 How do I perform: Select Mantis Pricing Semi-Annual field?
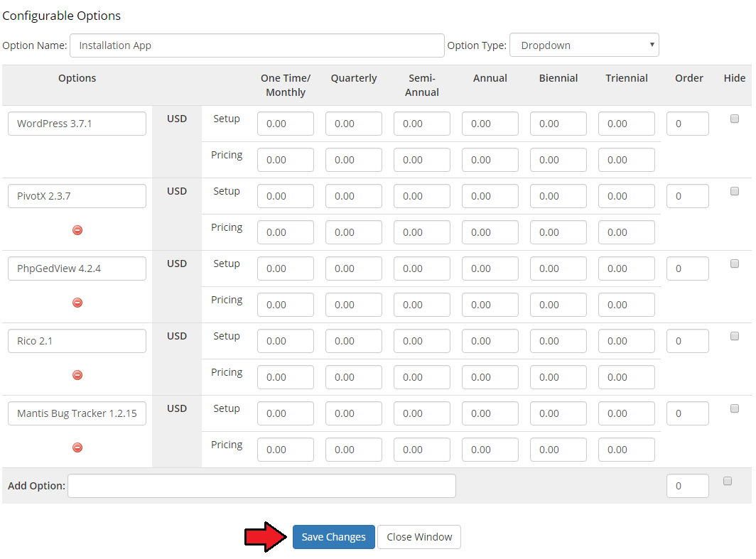(x=422, y=450)
